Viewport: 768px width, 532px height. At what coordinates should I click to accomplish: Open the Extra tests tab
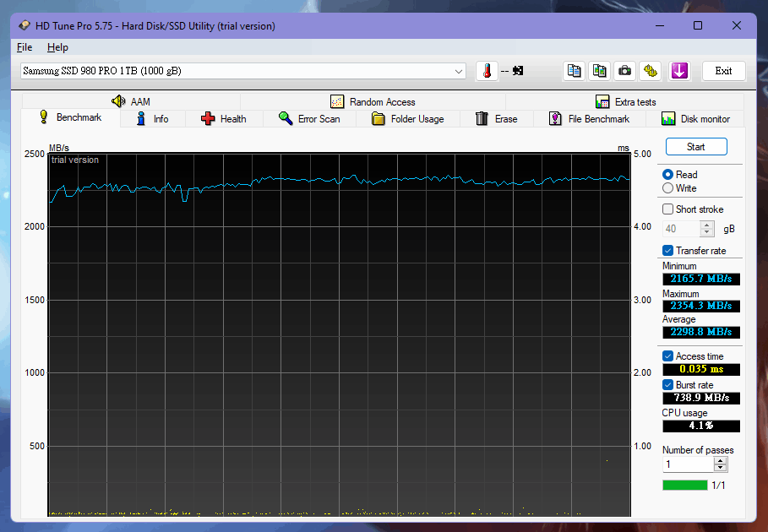coord(625,102)
